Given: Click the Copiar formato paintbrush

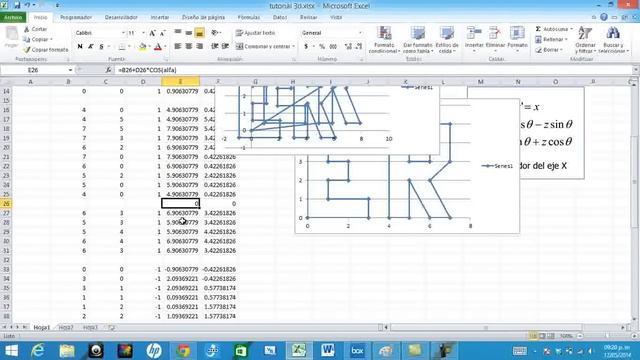Looking at the screenshot, I should tap(27, 49).
